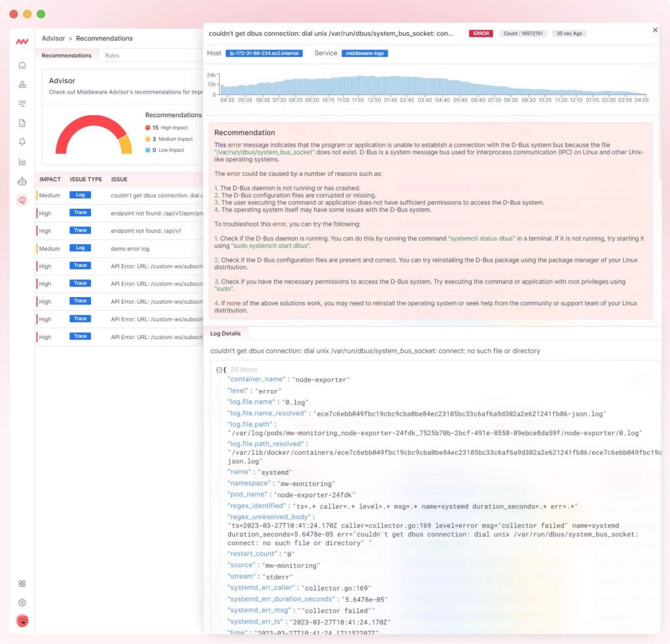Click the profile avatar at sidebar bottom
This screenshot has height=644, width=670.
pyautogui.click(x=22, y=620)
